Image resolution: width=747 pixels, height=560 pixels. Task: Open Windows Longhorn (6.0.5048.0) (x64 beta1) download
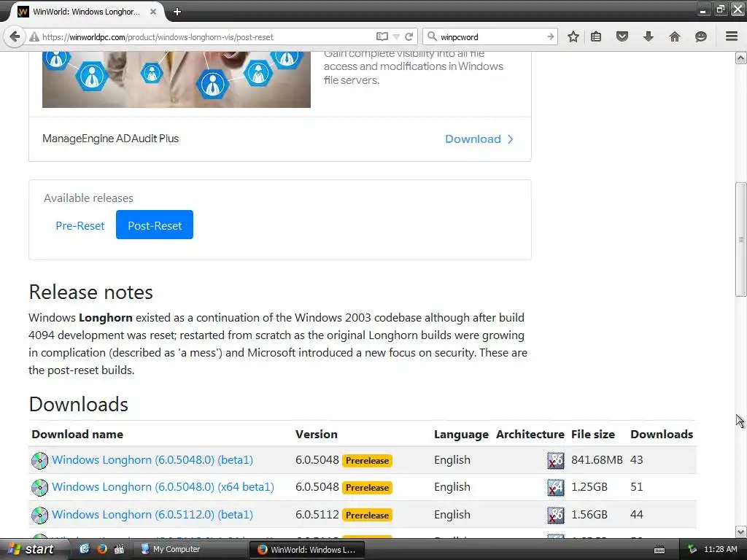click(163, 487)
